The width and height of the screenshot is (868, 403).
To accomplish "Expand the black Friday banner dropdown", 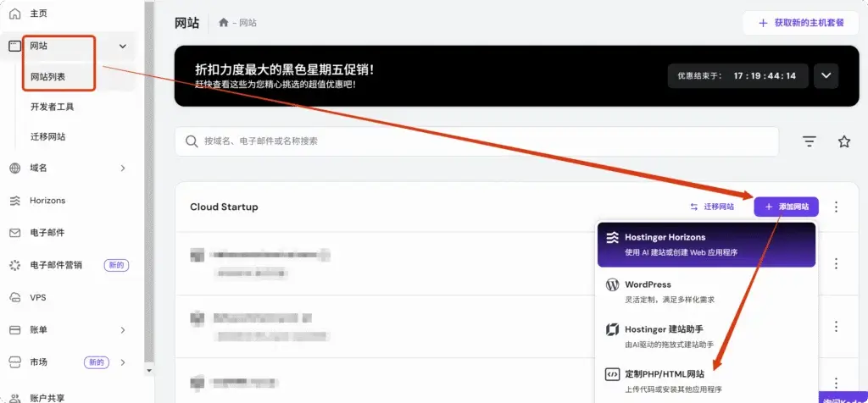I will 826,75.
